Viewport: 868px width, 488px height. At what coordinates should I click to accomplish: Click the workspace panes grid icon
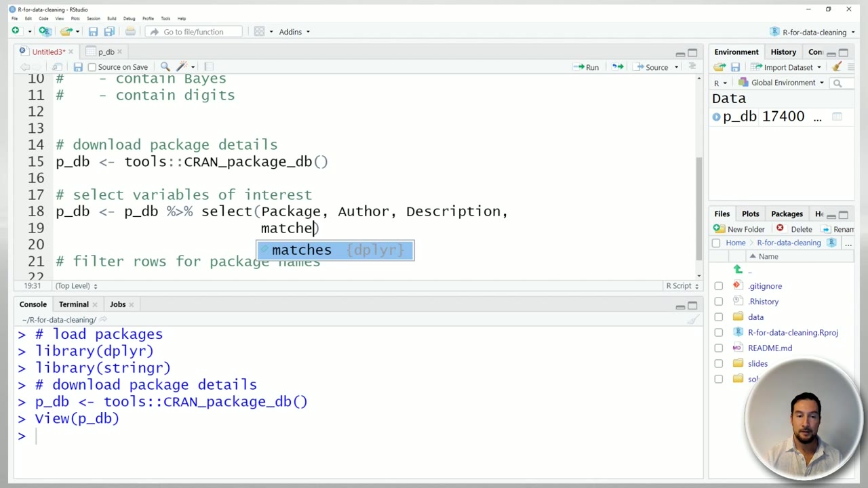point(259,32)
